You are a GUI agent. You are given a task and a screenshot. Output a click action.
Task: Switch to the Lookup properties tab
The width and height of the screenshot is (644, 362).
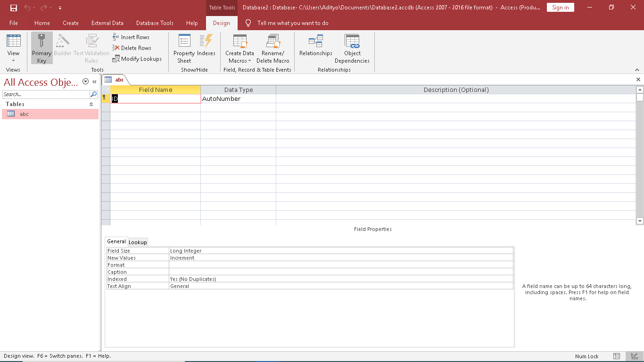pos(138,242)
